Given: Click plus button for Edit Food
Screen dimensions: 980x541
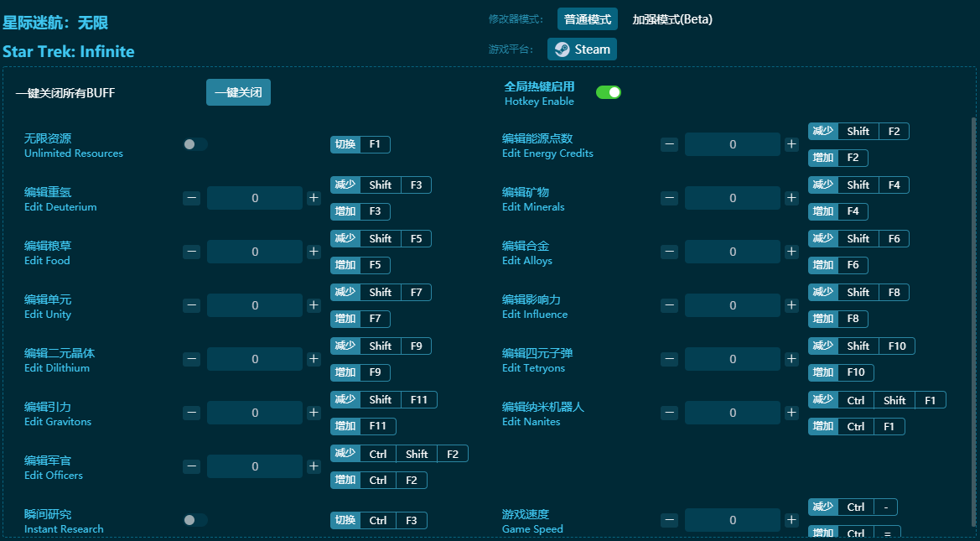Looking at the screenshot, I should click(x=314, y=252).
